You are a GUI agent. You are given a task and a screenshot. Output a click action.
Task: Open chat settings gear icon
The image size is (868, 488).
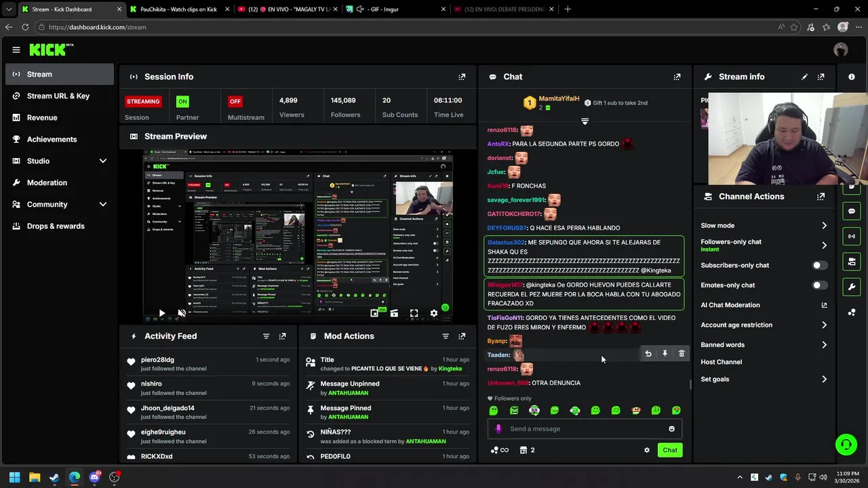point(646,450)
